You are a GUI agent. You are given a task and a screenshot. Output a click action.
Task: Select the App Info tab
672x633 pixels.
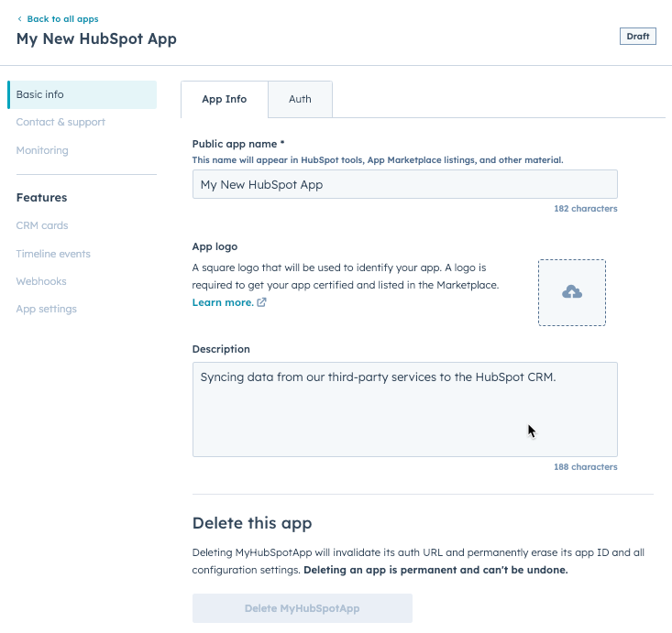225,99
